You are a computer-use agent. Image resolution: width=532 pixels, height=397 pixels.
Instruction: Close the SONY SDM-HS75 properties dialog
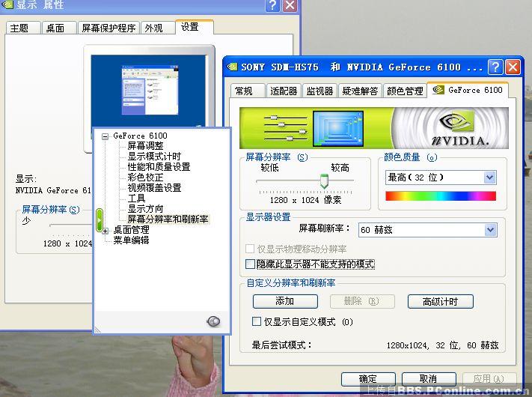tap(513, 67)
